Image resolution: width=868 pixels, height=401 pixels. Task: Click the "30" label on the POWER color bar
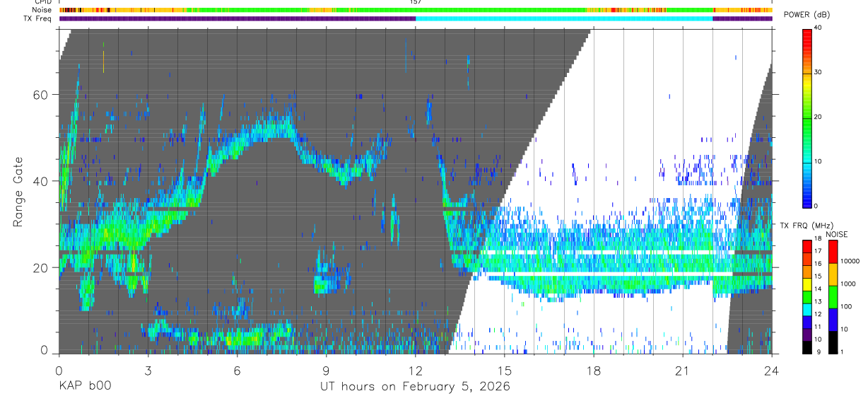(818, 72)
